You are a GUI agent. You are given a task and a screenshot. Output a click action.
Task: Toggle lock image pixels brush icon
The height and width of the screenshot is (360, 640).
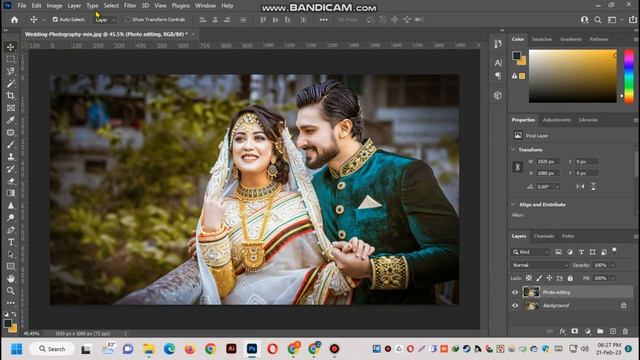[x=539, y=278]
